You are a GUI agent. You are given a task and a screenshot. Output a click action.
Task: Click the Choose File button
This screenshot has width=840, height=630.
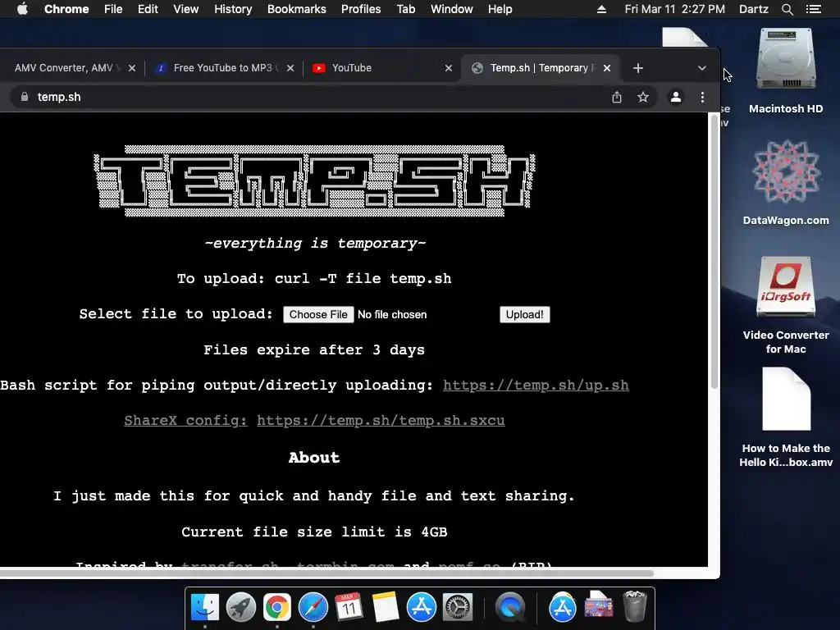tap(318, 314)
